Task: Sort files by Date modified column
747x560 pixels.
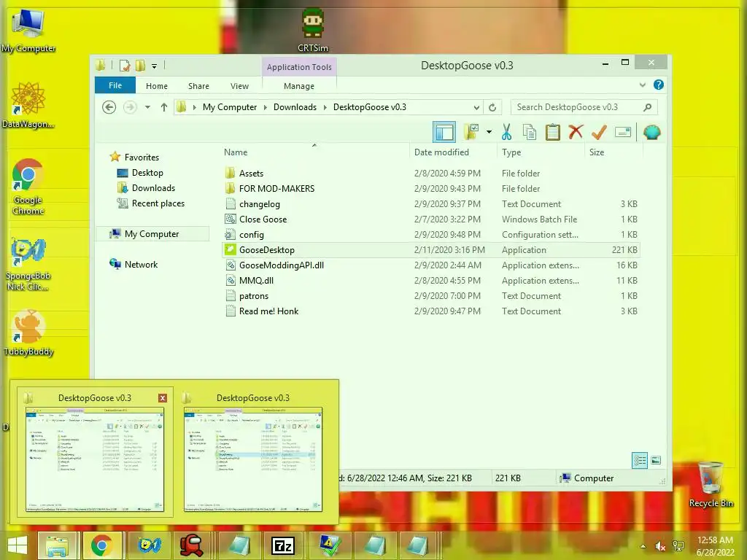Action: point(452,152)
